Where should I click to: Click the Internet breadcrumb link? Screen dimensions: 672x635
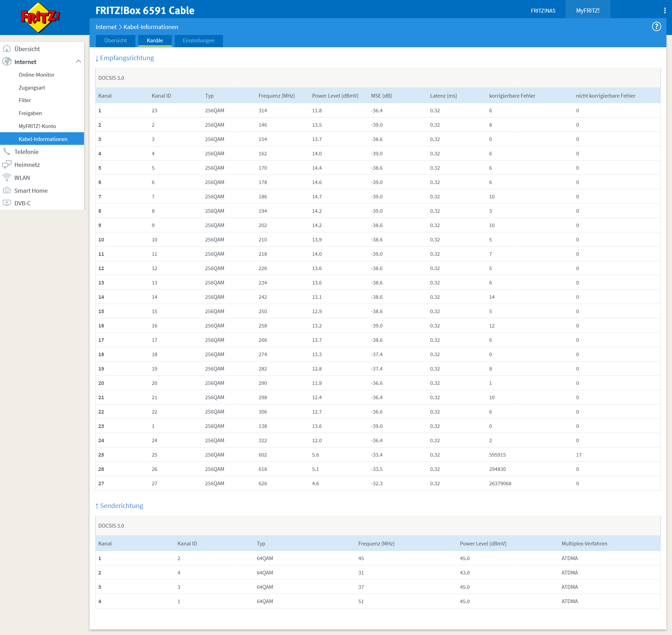(x=106, y=27)
